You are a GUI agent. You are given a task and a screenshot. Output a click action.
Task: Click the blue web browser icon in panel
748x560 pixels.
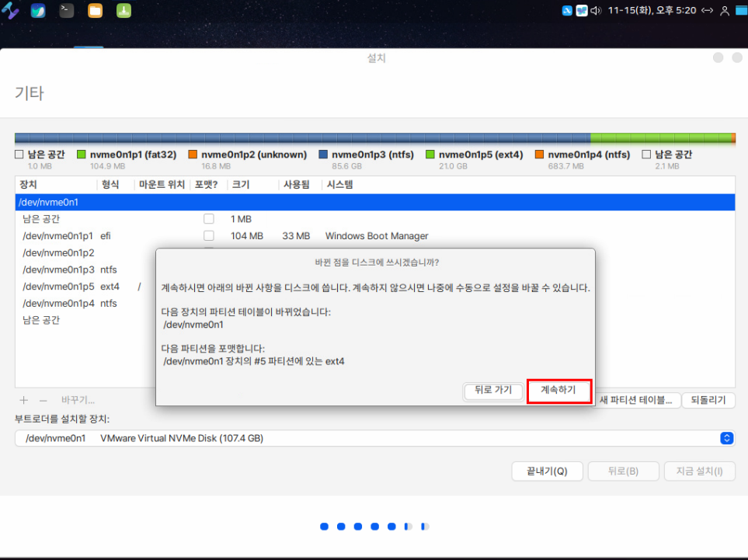38,11
